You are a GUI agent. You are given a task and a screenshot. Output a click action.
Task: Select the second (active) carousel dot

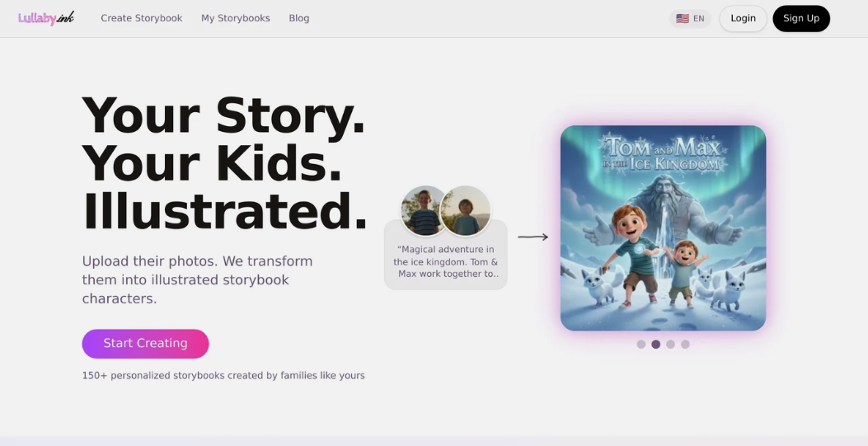tap(656, 345)
